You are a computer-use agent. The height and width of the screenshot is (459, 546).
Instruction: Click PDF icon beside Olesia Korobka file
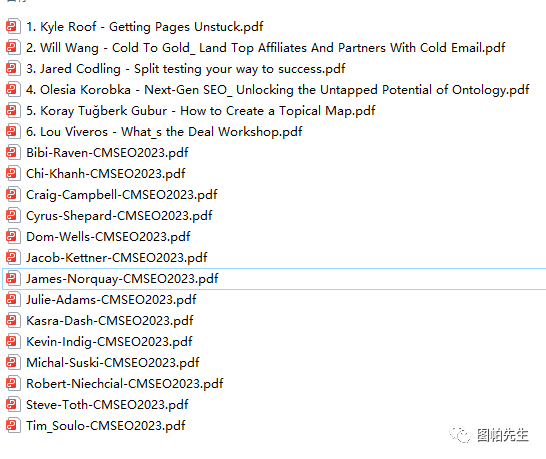[13, 90]
